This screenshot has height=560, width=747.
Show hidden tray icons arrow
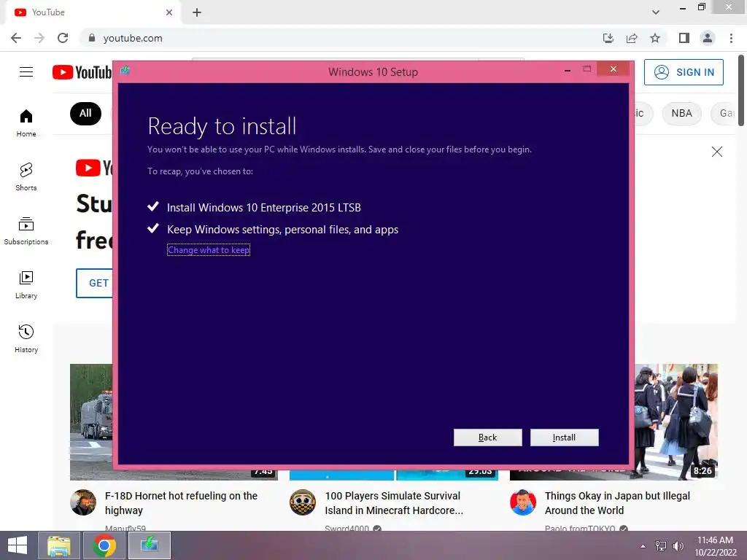tap(643, 546)
